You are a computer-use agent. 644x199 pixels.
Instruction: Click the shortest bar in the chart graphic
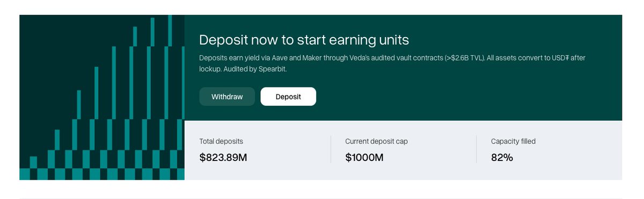tap(33, 162)
